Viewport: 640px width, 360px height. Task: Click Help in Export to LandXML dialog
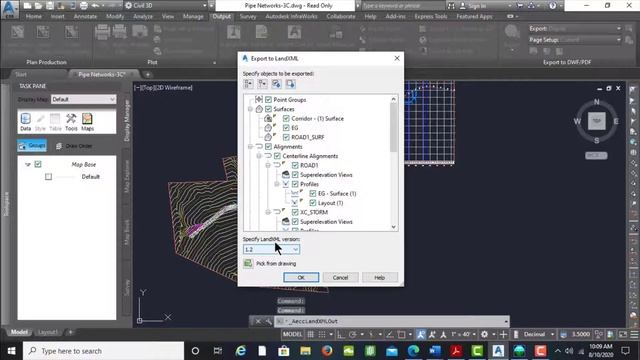[380, 278]
